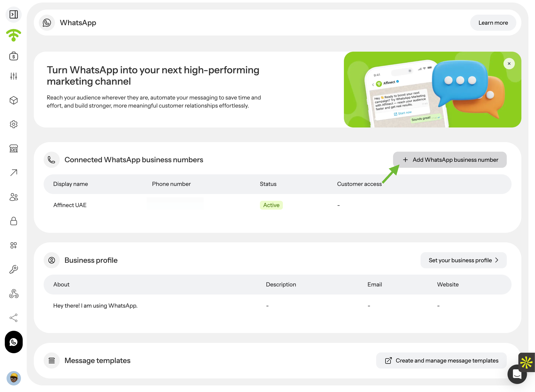The width and height of the screenshot is (535, 392).
Task: Click the Status column header
Action: (x=268, y=184)
